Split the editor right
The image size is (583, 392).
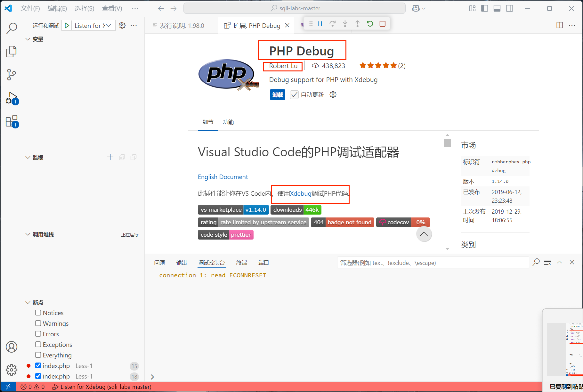coord(560,25)
